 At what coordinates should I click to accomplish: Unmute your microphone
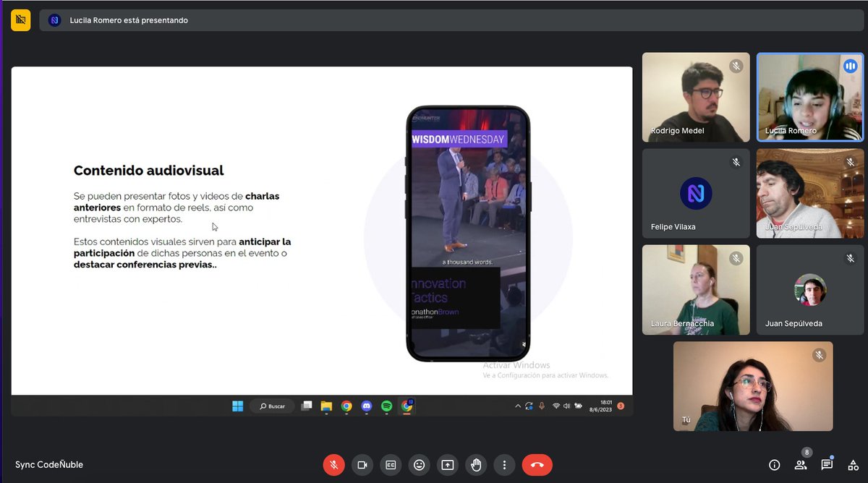point(334,465)
